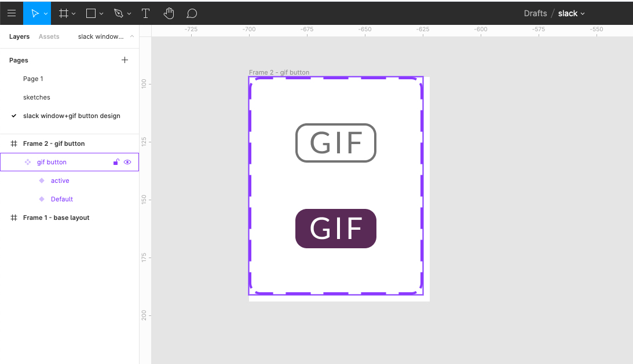
Task: Select the active variant in the layers panel
Action: tap(59, 180)
